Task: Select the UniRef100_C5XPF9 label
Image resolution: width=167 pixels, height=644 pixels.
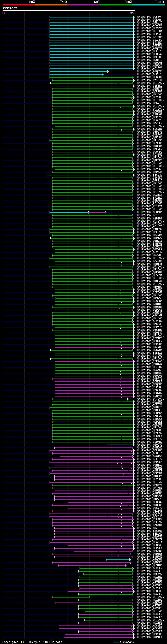Action: (x=150, y=40)
